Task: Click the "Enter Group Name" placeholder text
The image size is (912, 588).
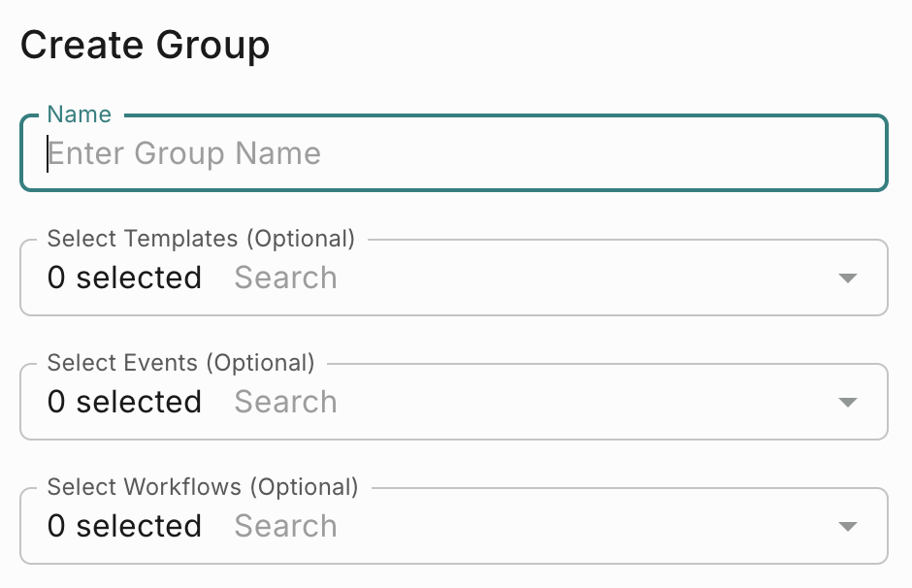Action: [184, 153]
